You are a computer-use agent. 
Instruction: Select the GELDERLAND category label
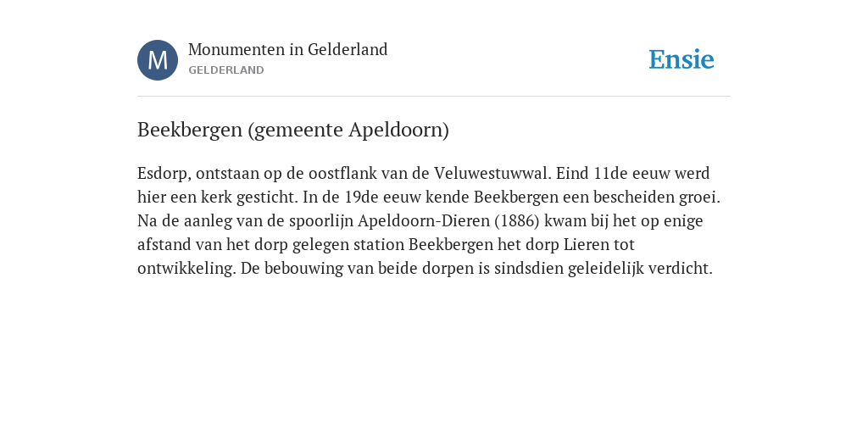[225, 70]
